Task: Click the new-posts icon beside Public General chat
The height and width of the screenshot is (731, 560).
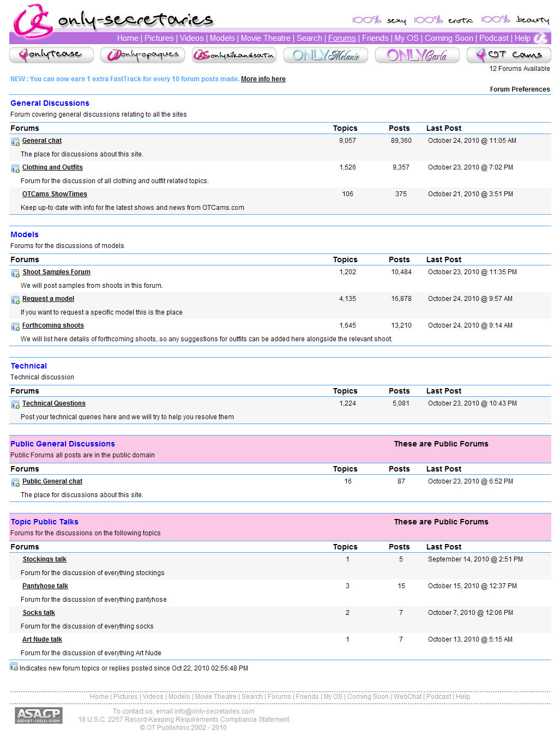Action: tap(15, 482)
